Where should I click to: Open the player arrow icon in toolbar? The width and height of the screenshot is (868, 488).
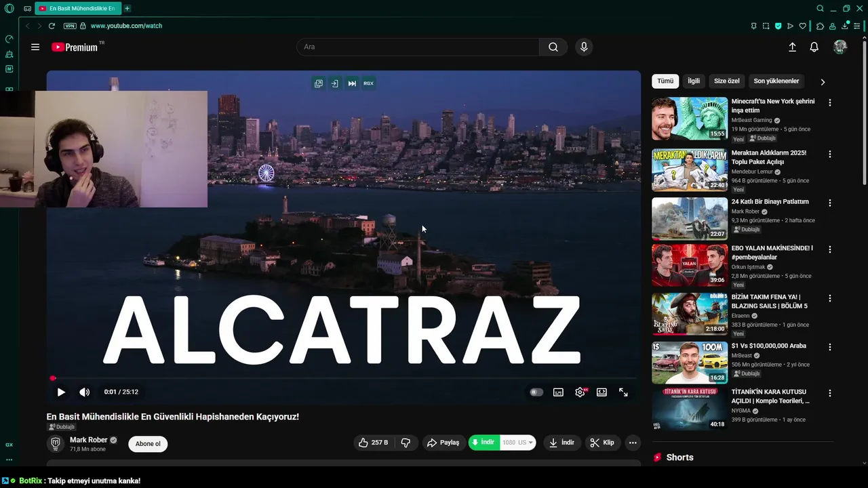(790, 26)
